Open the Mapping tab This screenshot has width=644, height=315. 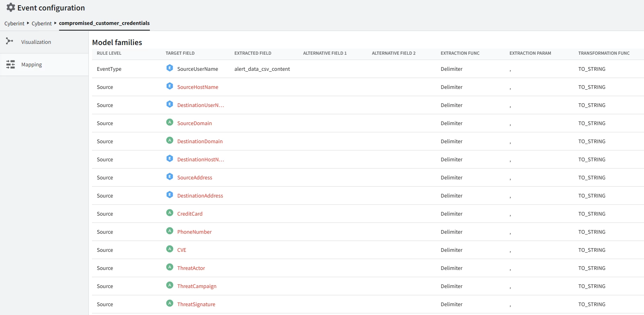[44, 65]
